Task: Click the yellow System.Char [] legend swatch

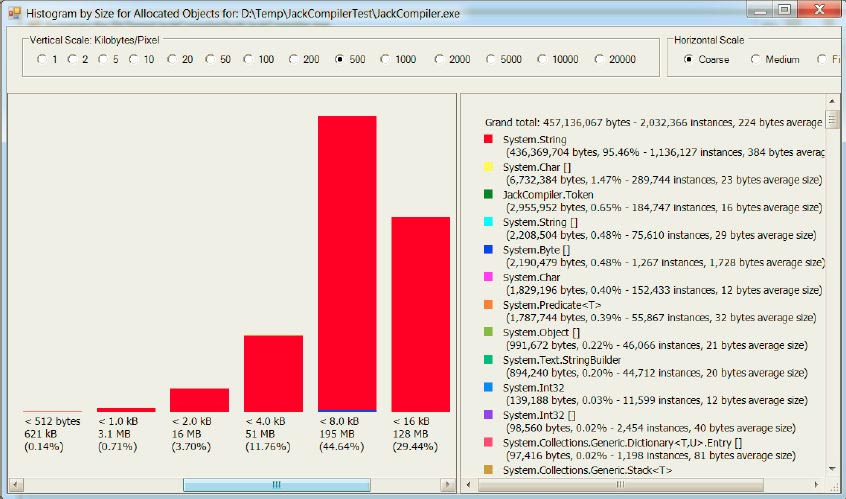Action: pos(488,167)
